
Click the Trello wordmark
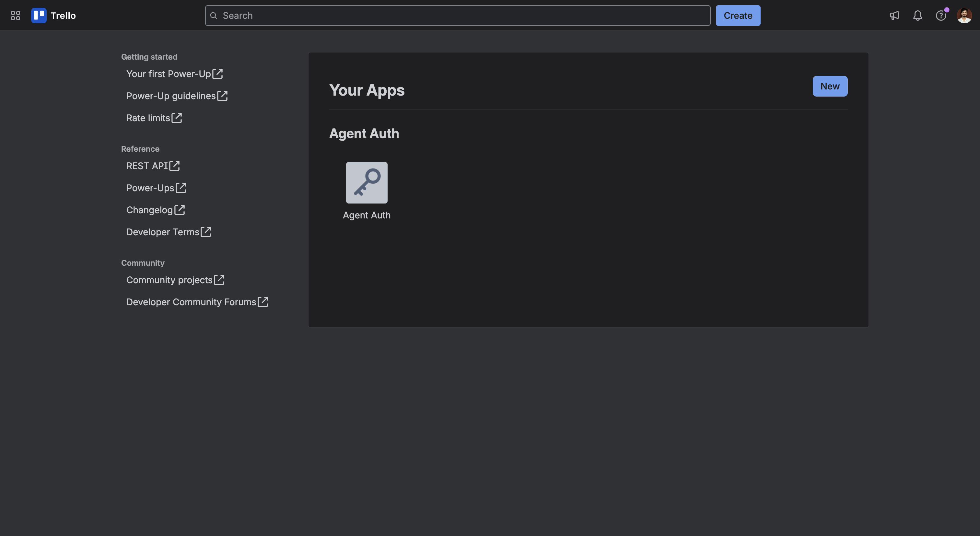(x=63, y=16)
